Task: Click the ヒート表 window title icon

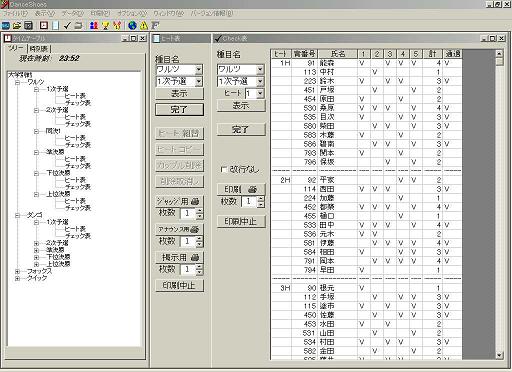Action: pos(157,39)
